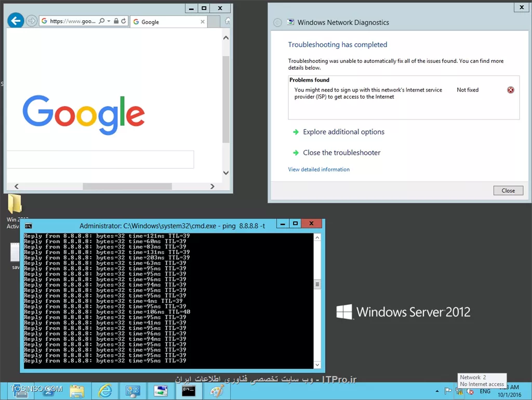
Task: Click the search magnifier in IE address bar
Action: tap(101, 21)
